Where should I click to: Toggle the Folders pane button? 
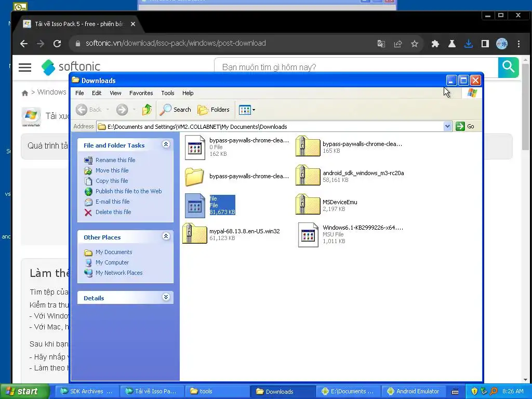(x=214, y=110)
